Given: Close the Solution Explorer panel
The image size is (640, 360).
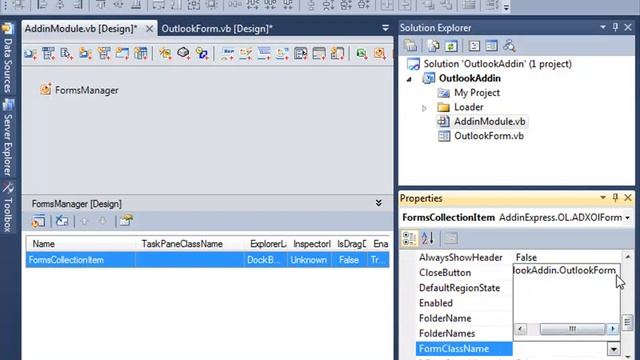Looking at the screenshot, I should pos(628,27).
